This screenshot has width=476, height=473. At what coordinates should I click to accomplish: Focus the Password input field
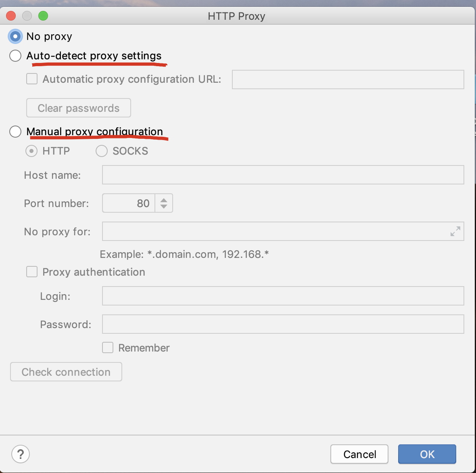[x=283, y=324]
